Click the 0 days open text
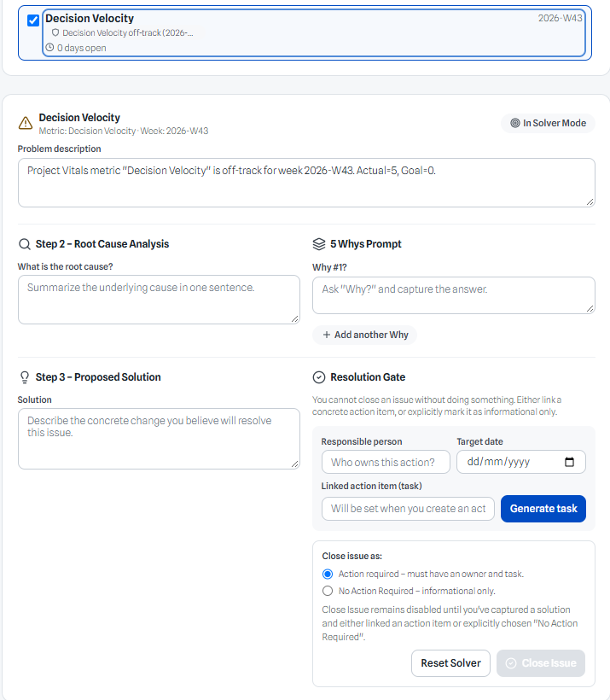610x700 pixels. click(x=82, y=48)
